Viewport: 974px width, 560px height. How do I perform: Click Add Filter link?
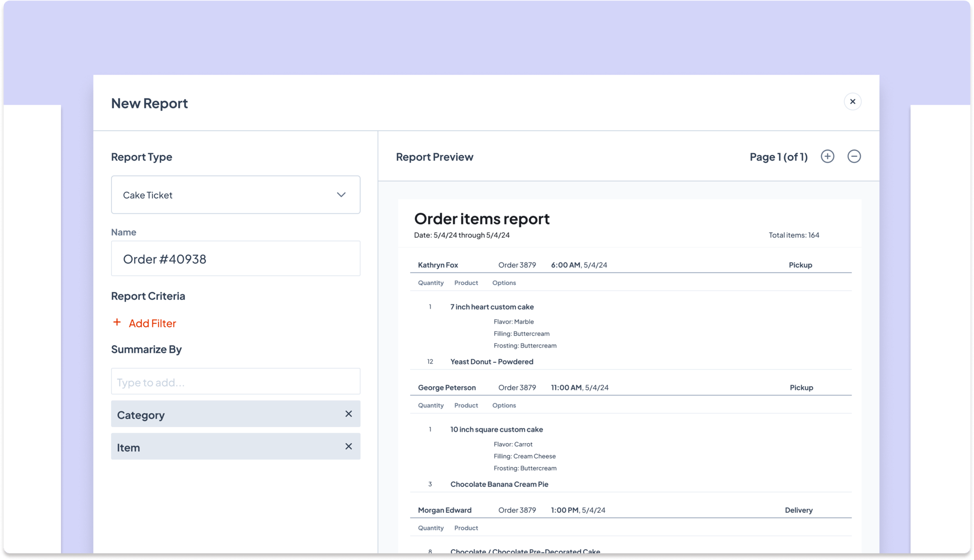pyautogui.click(x=152, y=323)
